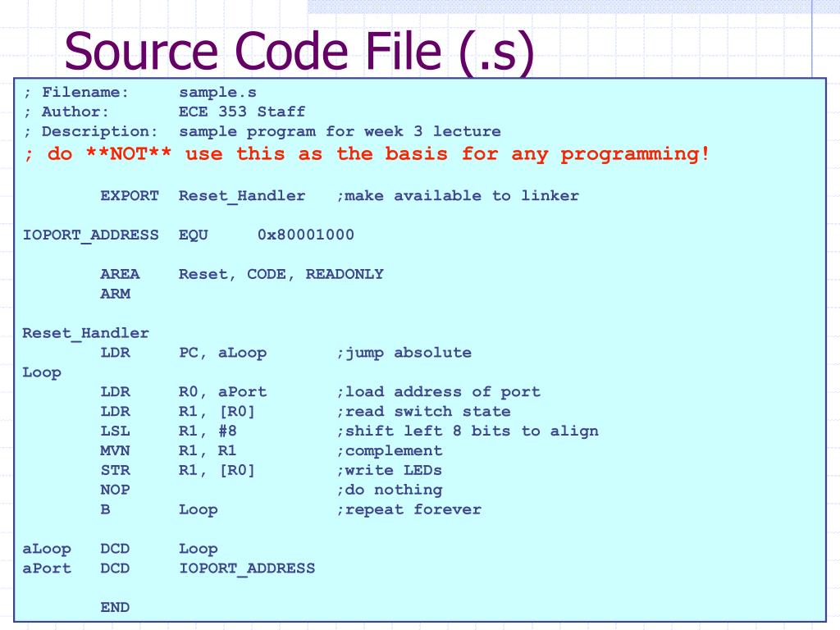
Task: Click the comment ';read switch state'
Action: 423,412
